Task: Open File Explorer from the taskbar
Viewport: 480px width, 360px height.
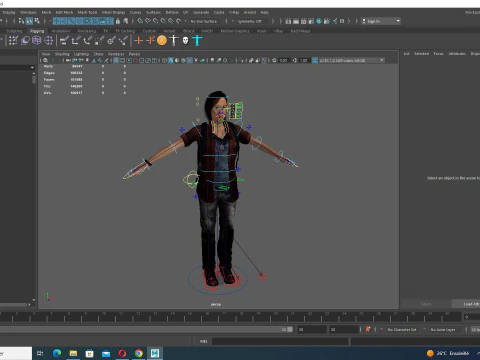Action: pos(73,353)
